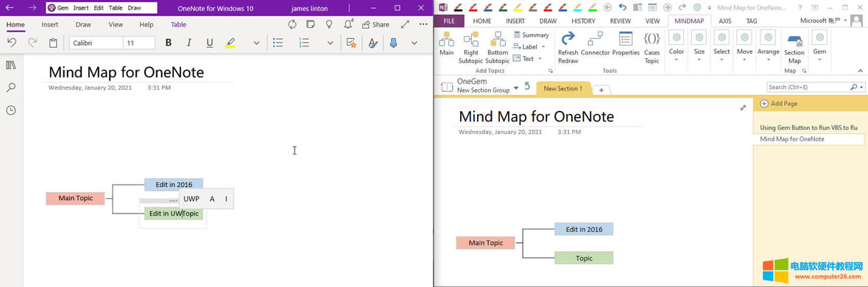Add a Right Subtopic
This screenshot has height=287, width=868.
coord(470,48)
